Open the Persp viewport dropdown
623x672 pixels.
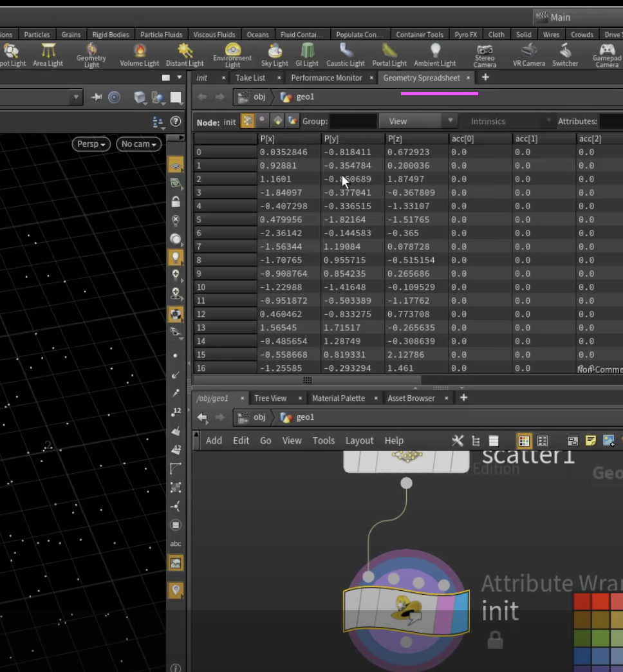tap(91, 144)
